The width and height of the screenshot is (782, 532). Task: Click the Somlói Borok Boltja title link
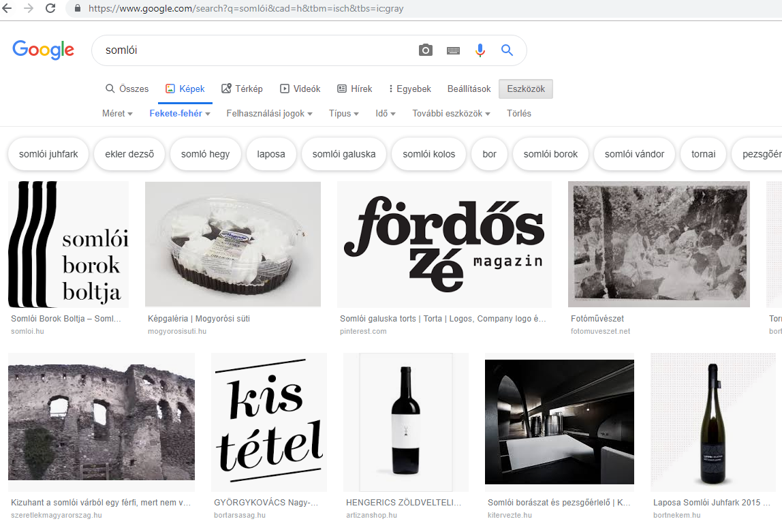(x=66, y=319)
